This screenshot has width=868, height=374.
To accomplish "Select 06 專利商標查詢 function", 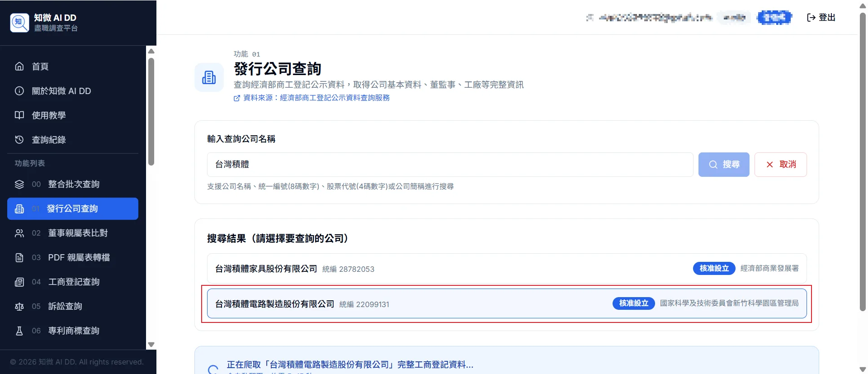I will pyautogui.click(x=73, y=331).
